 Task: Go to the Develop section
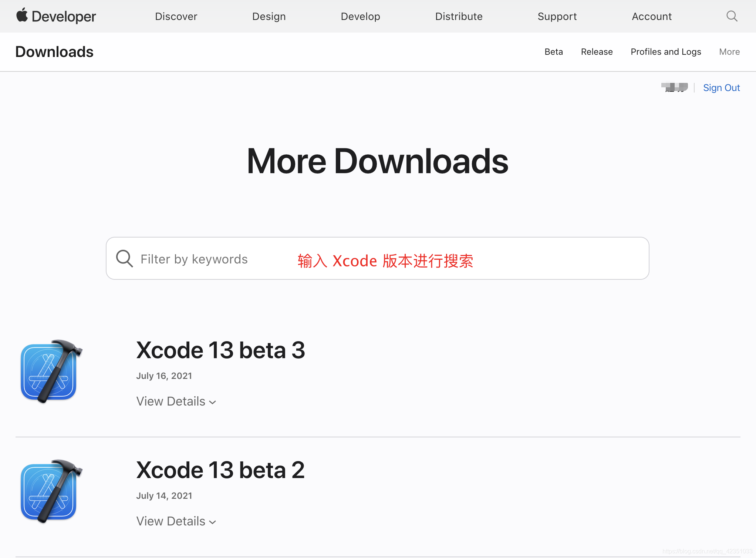(360, 17)
